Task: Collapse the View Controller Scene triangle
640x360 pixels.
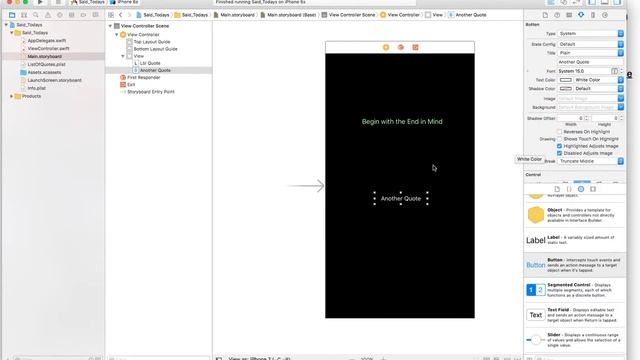Action: [110, 26]
